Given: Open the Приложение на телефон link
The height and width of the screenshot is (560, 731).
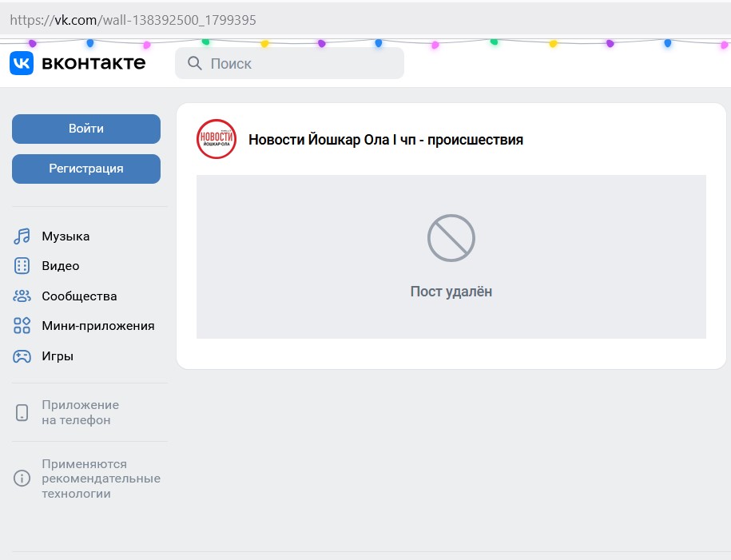Looking at the screenshot, I should coord(80,412).
